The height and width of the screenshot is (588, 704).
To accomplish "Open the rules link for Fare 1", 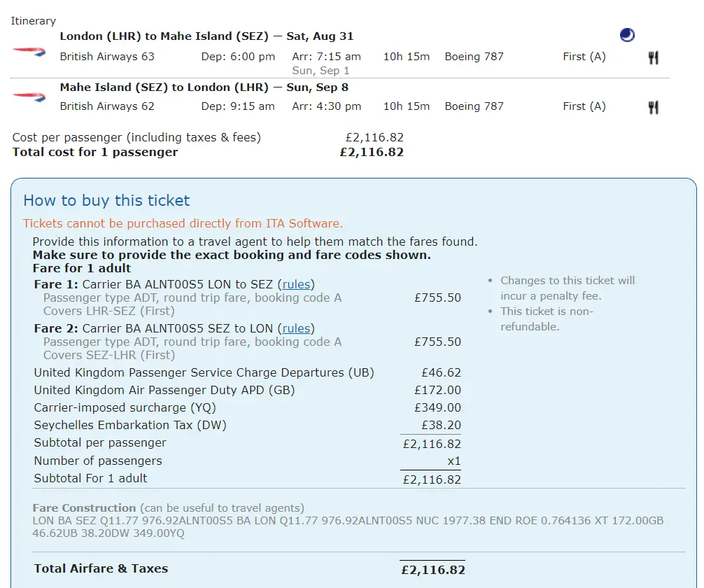I will pos(296,284).
